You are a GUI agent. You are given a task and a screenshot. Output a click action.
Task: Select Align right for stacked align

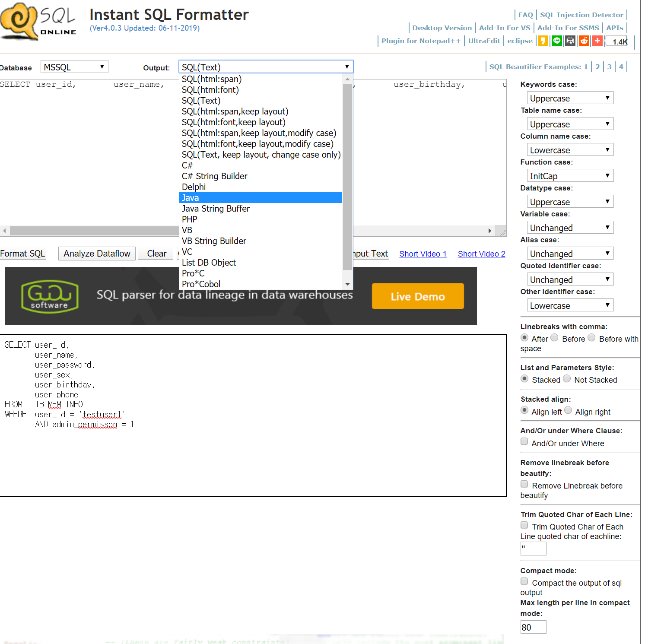pyautogui.click(x=568, y=410)
